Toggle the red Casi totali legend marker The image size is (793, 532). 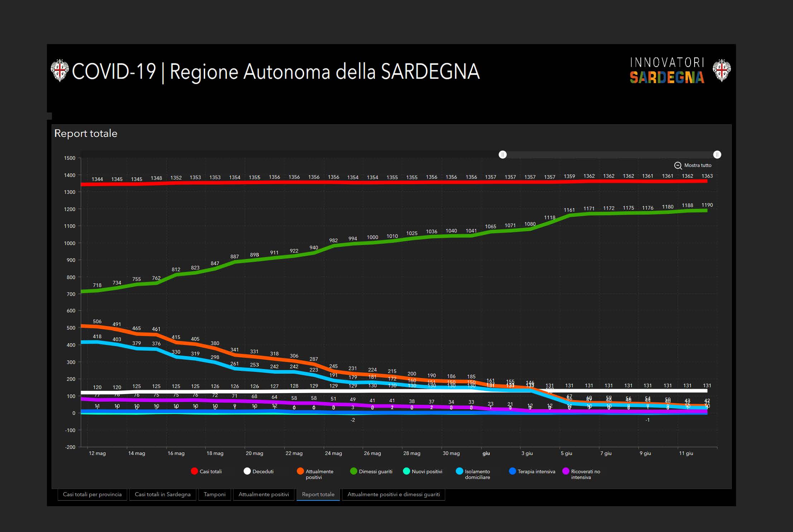194,471
